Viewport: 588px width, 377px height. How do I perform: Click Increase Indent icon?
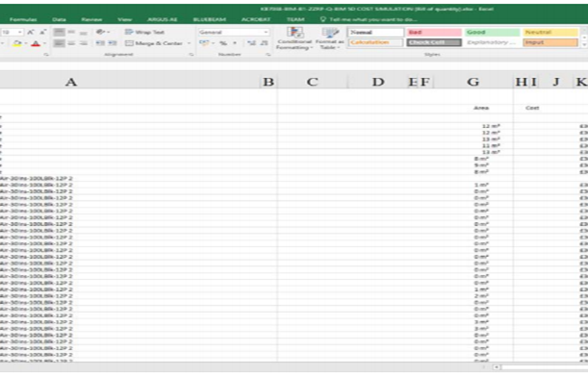(113, 43)
